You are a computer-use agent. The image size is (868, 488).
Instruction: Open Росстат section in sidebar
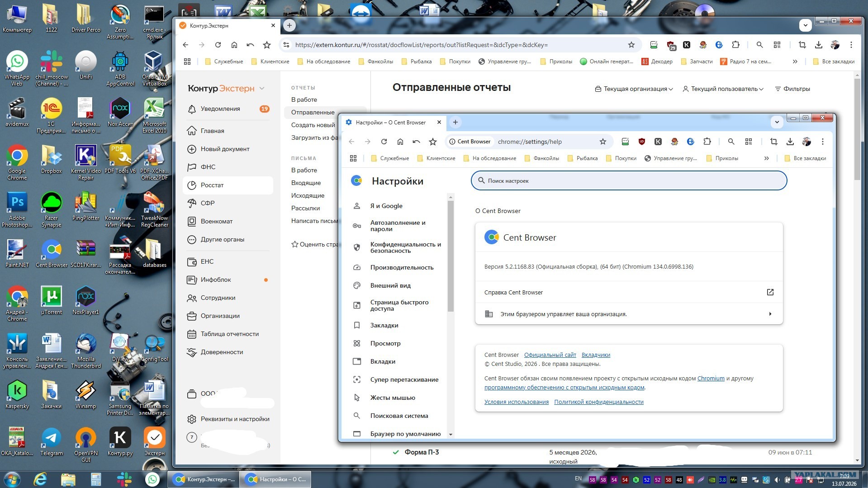[228, 185]
